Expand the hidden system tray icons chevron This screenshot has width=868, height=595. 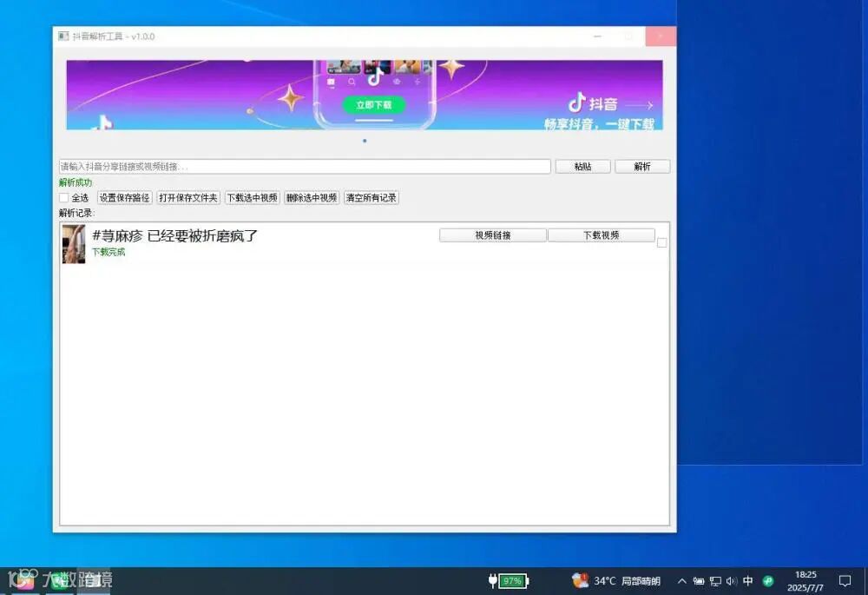pos(682,580)
